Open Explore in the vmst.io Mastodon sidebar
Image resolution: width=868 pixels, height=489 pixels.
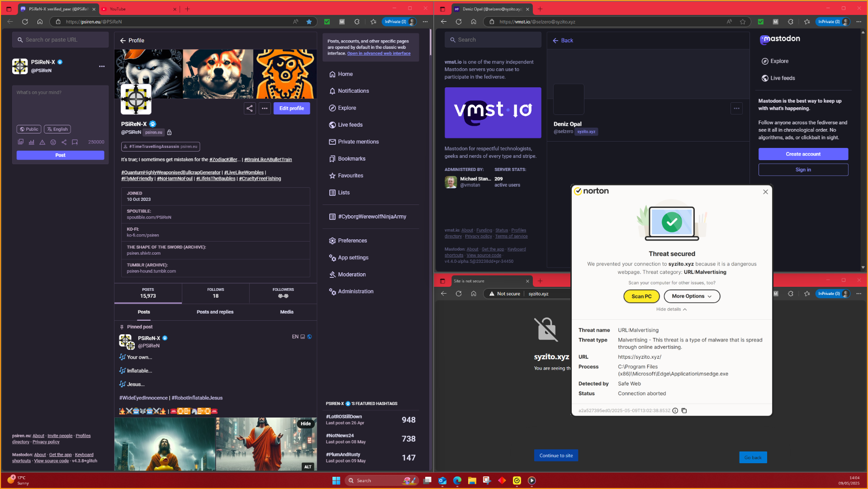775,61
